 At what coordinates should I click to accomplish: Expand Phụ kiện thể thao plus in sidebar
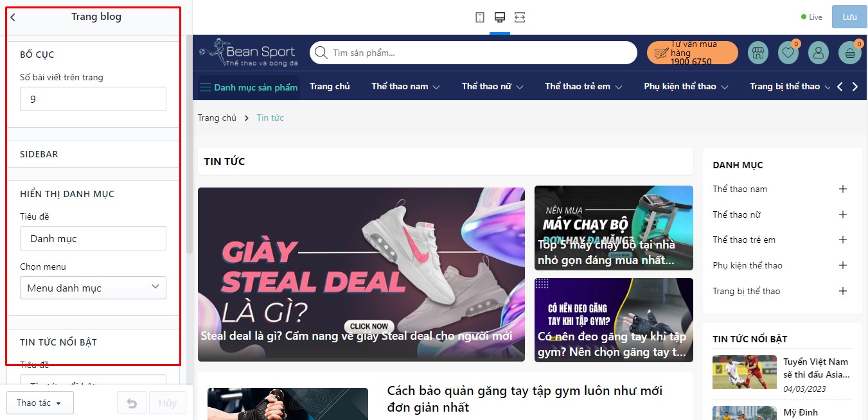pyautogui.click(x=843, y=265)
